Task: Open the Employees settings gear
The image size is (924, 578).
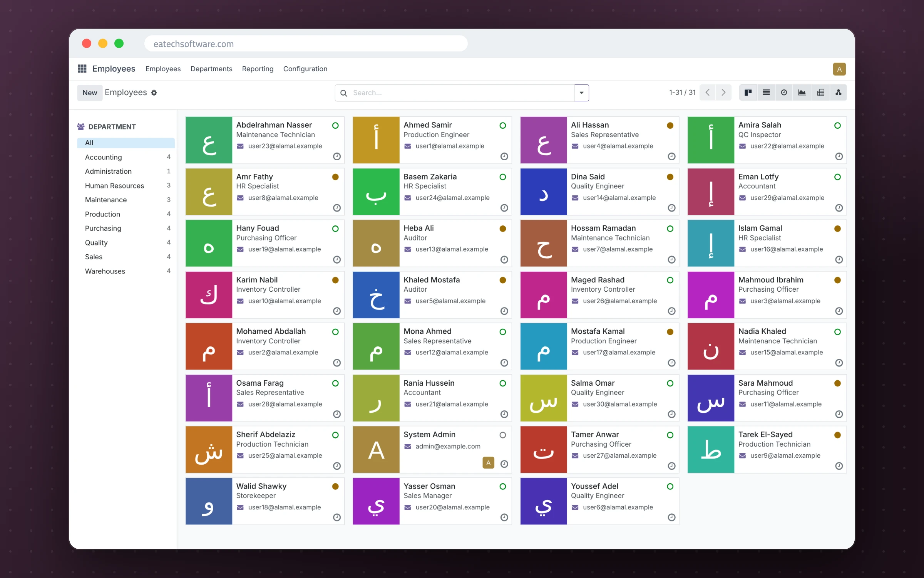Action: [x=154, y=92]
